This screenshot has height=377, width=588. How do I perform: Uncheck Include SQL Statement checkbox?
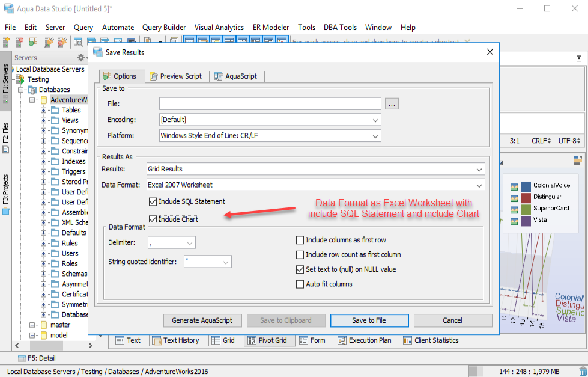point(153,201)
